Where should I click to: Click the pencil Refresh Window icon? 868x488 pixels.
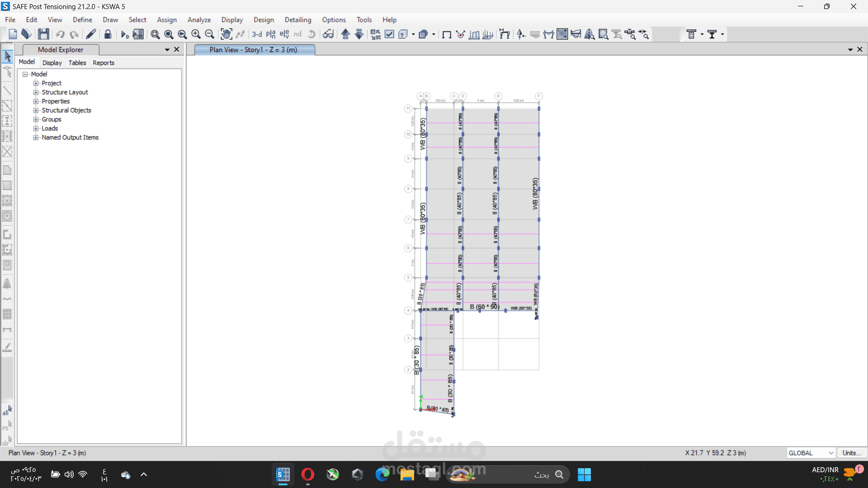91,34
